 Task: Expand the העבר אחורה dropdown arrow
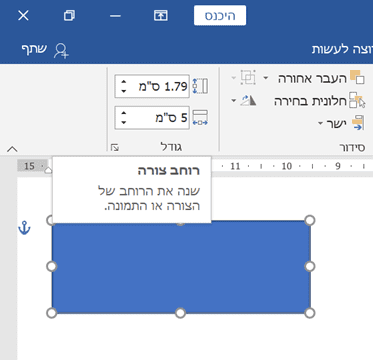(266, 78)
